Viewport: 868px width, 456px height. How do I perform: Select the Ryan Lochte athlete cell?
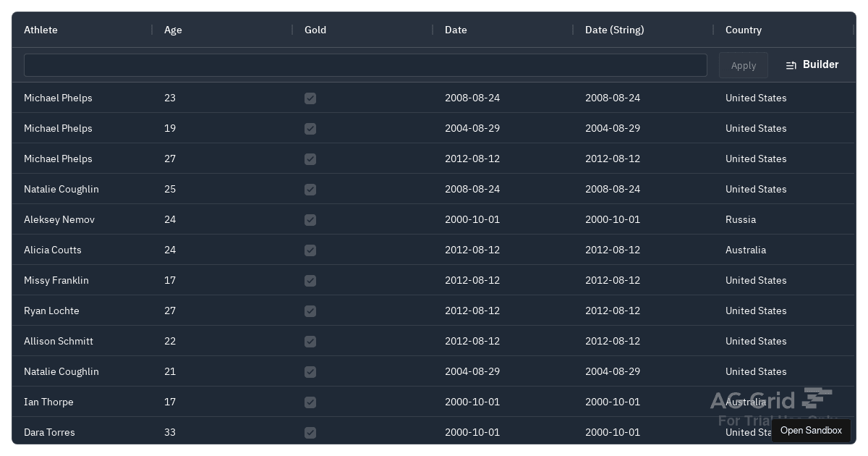pos(51,311)
